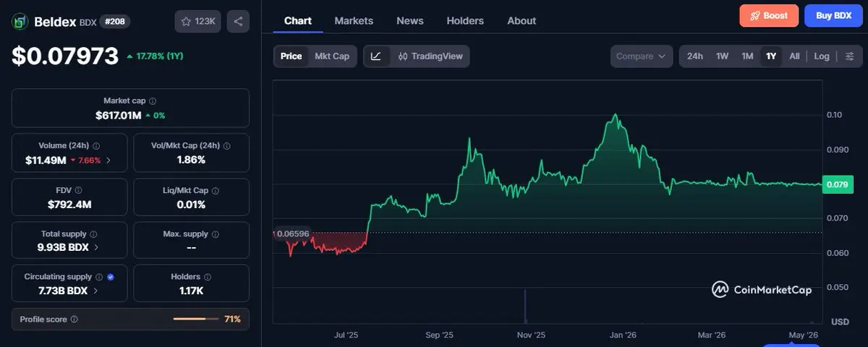868x347 pixels.
Task: Click Market cap info icon
Action: click(x=153, y=102)
